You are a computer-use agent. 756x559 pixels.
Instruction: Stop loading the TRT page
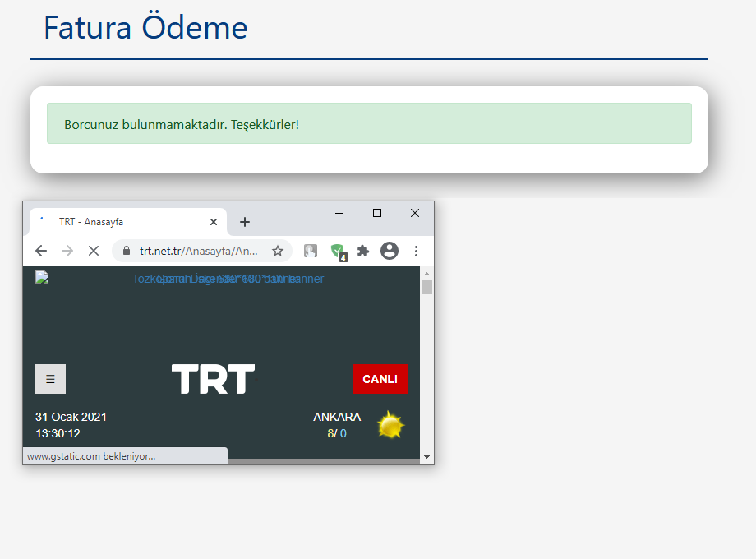pos(94,251)
